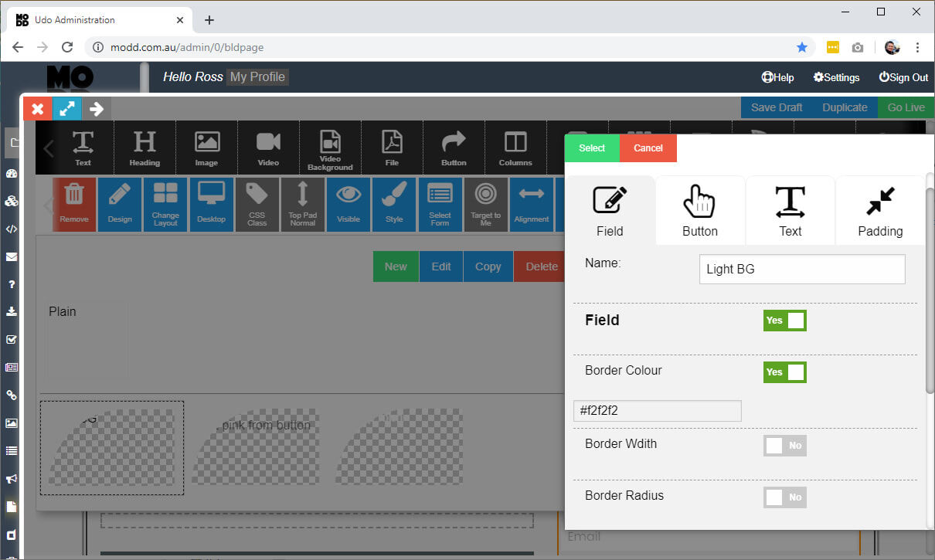Open the Image tool
Viewport: 935px width, 560px height.
206,148
